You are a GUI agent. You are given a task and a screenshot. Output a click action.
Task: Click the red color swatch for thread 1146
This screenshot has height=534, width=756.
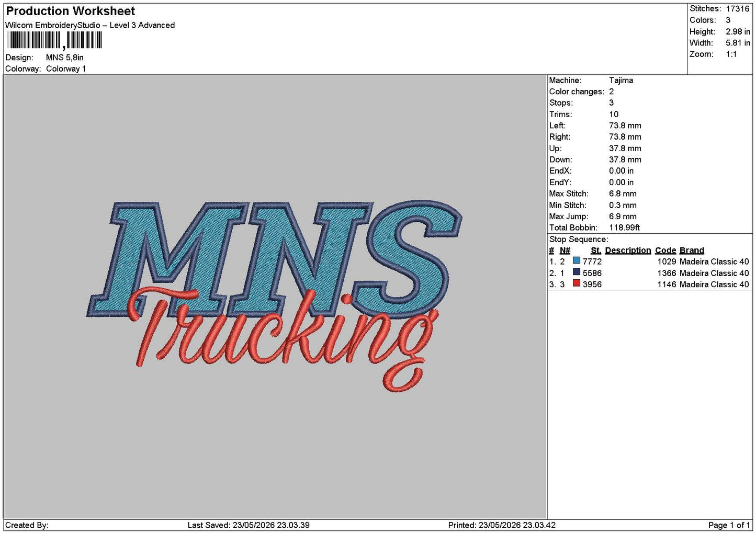pos(577,283)
